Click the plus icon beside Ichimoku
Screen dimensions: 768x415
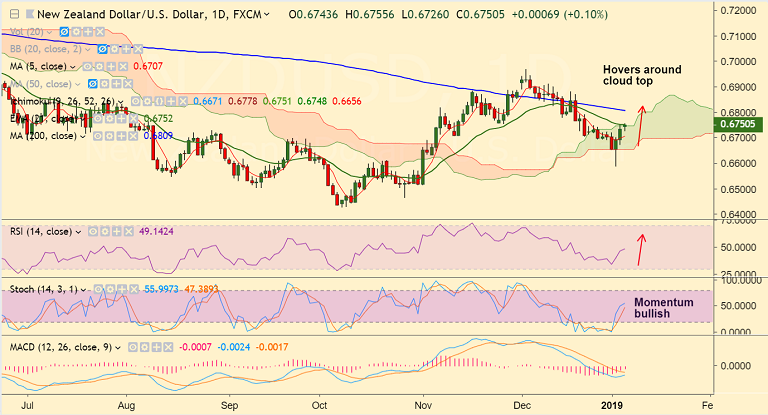[x=171, y=101]
